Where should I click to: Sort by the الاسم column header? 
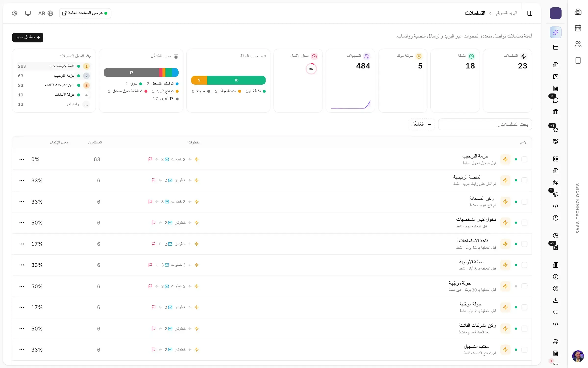pyautogui.click(x=524, y=142)
